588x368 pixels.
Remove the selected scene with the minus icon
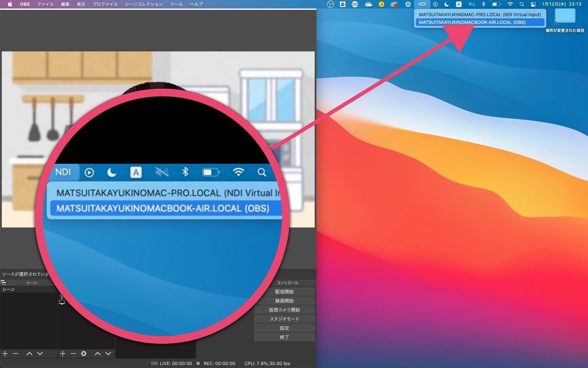(x=16, y=353)
